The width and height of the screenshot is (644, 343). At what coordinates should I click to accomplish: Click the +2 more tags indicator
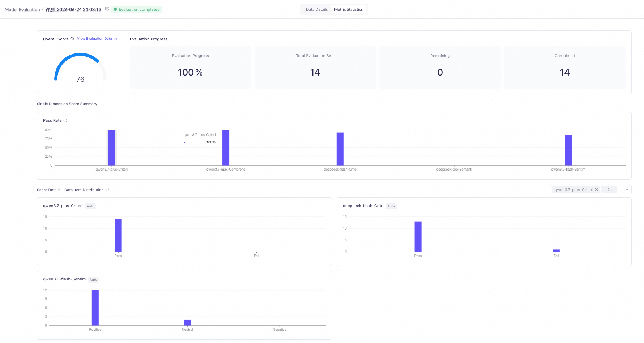pyautogui.click(x=609, y=190)
